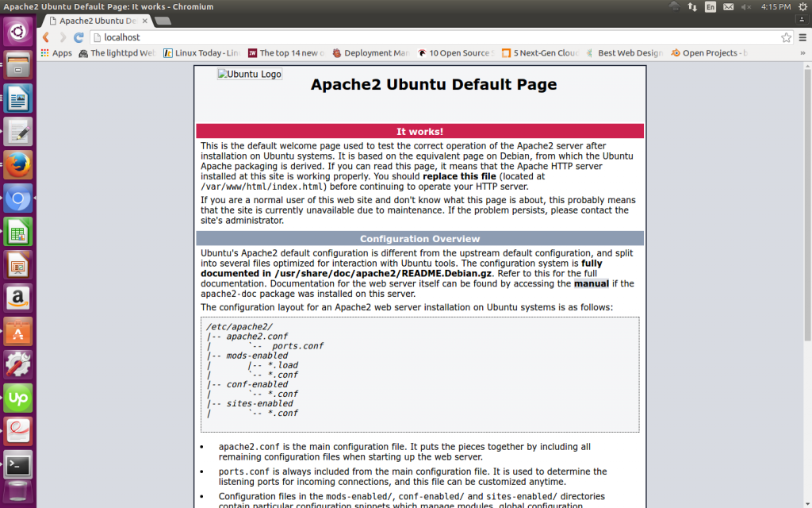The width and height of the screenshot is (812, 508).
Task: Launch LibreOffice Writer from the dock
Action: coord(18,98)
